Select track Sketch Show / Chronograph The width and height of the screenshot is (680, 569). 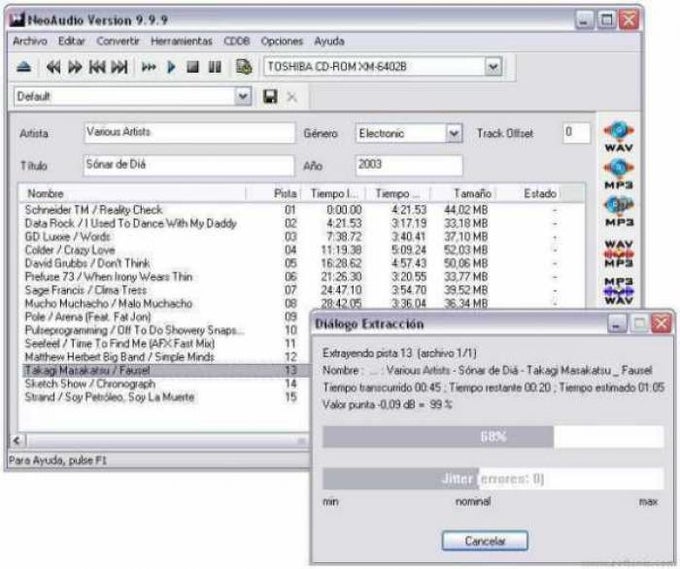(x=90, y=384)
